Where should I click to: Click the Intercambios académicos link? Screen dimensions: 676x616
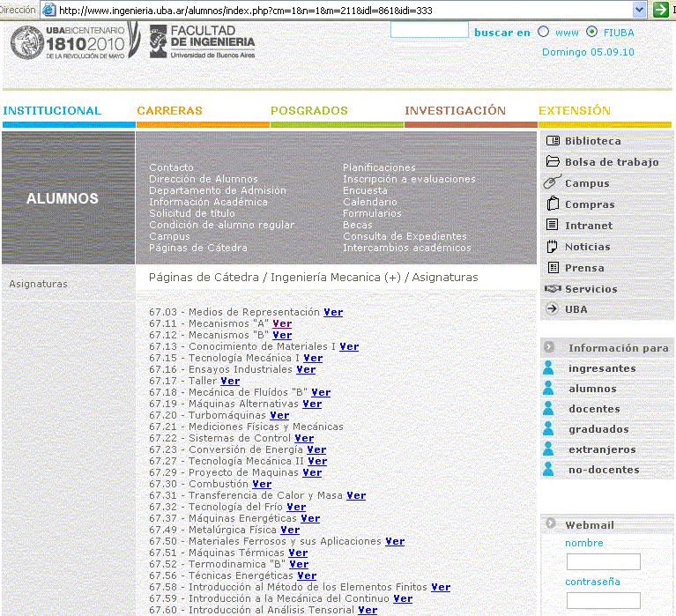(x=407, y=248)
